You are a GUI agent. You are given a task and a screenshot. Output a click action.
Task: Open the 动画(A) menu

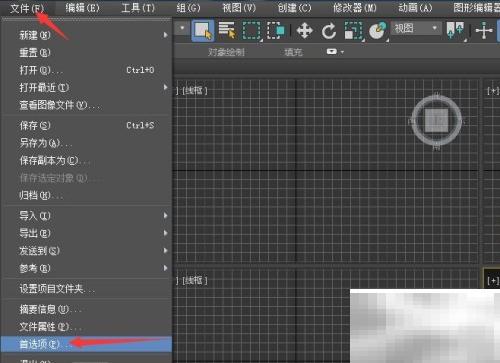coord(415,8)
